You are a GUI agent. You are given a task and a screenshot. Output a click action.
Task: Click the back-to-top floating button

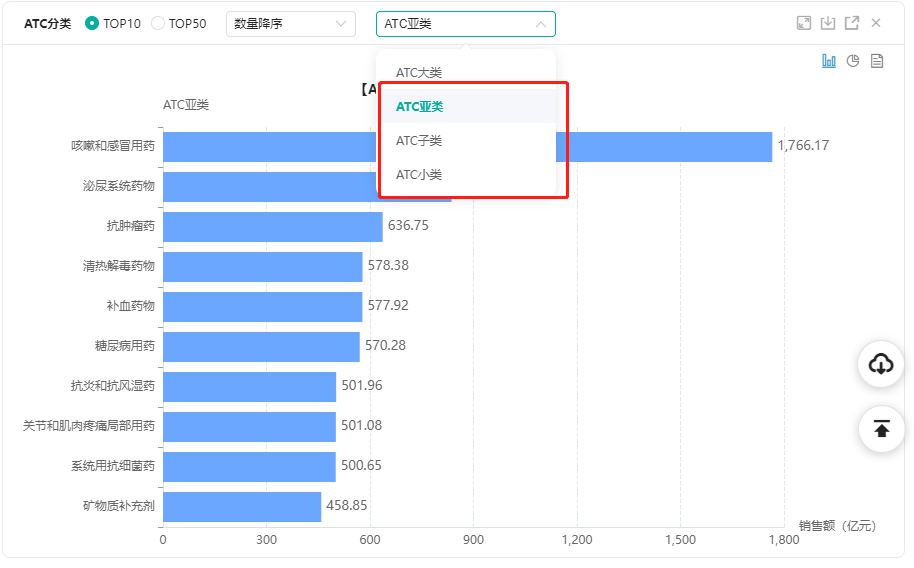point(881,429)
